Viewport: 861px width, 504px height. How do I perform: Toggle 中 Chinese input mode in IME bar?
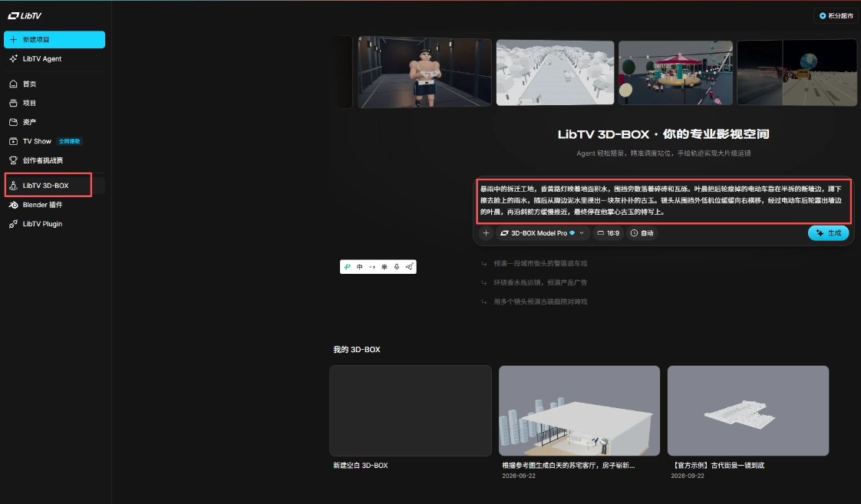360,267
